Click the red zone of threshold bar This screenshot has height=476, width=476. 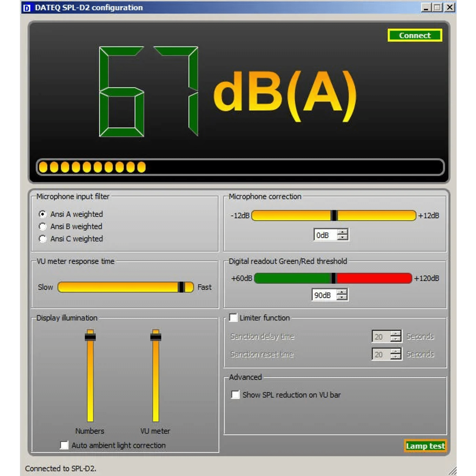374,278
